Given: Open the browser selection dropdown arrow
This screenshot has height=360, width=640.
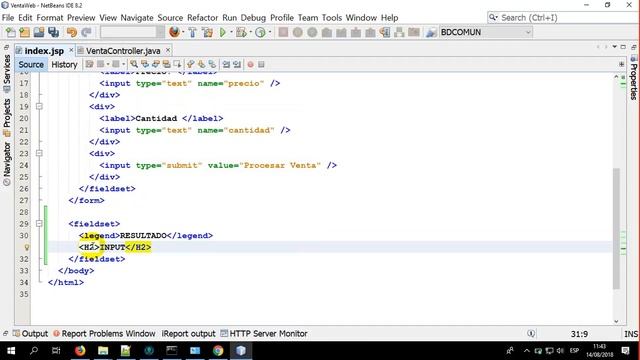Looking at the screenshot, I should point(183,32).
